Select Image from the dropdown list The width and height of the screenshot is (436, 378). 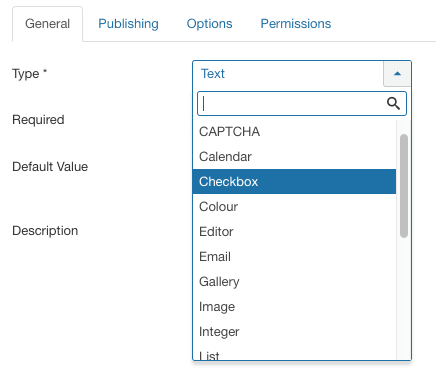[294, 307]
